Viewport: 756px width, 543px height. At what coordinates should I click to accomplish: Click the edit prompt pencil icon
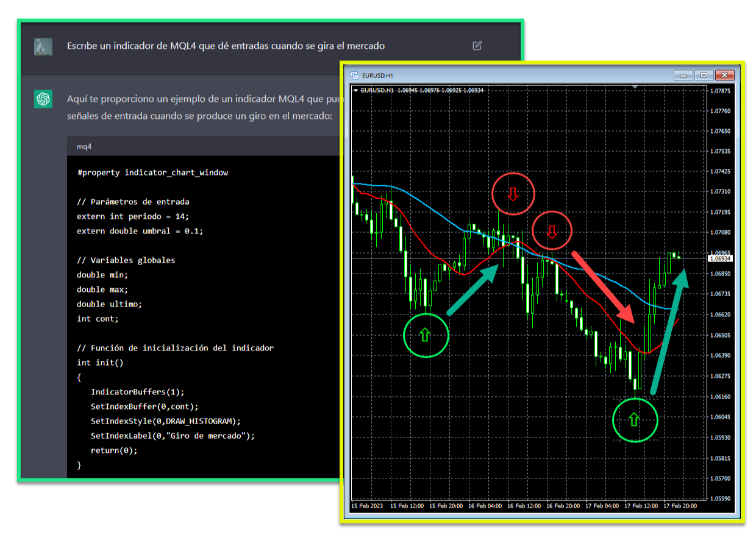[477, 45]
